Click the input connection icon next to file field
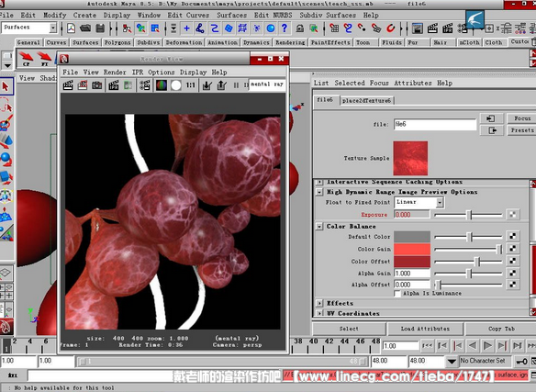Image resolution: width=536 pixels, height=392 pixels. click(x=491, y=118)
